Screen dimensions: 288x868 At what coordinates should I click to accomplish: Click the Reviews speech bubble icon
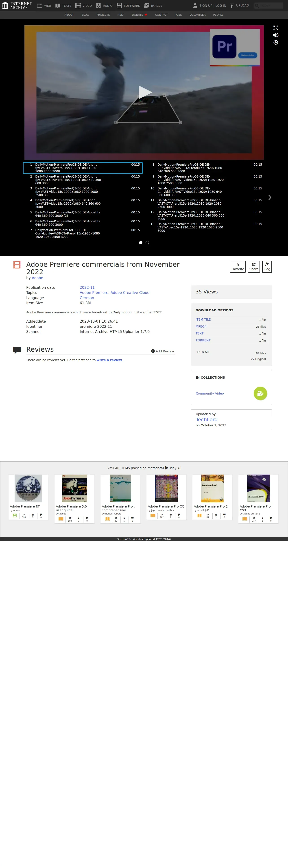(17, 350)
